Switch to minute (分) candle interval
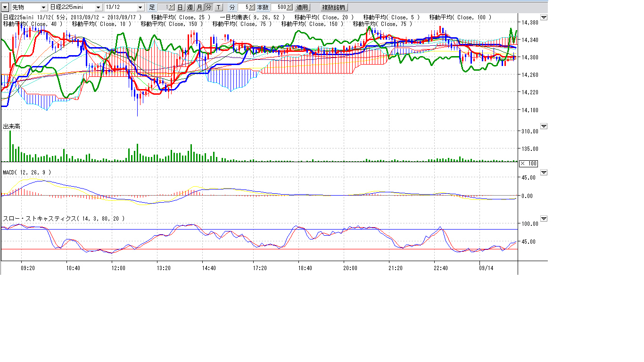This screenshot has width=644, height=362. [x=208, y=8]
